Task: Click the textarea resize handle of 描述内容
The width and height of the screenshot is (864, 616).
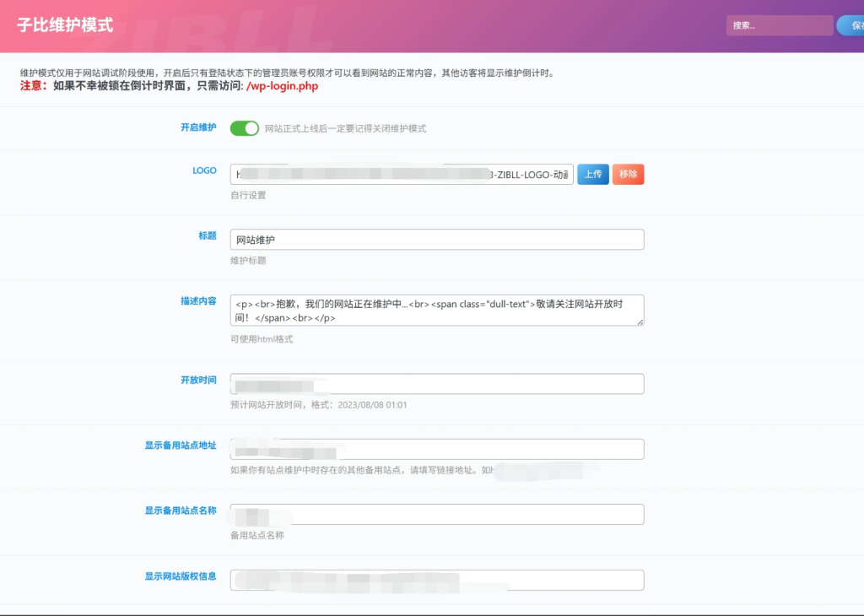Action: (640, 322)
